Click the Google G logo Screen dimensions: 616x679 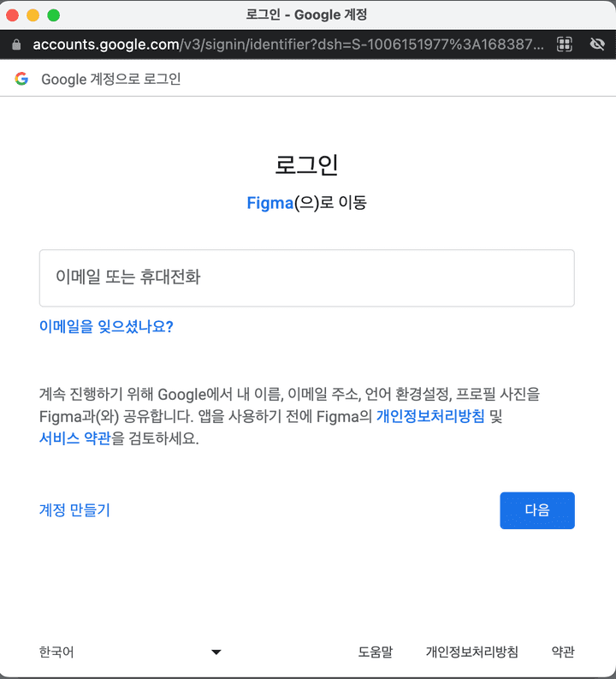pos(21,80)
